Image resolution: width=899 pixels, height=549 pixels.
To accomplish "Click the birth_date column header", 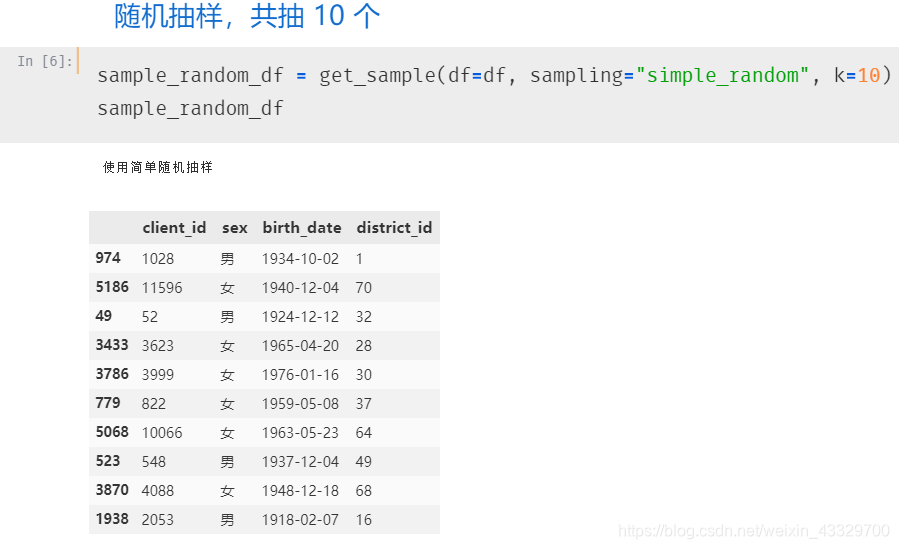I will 302,228.
